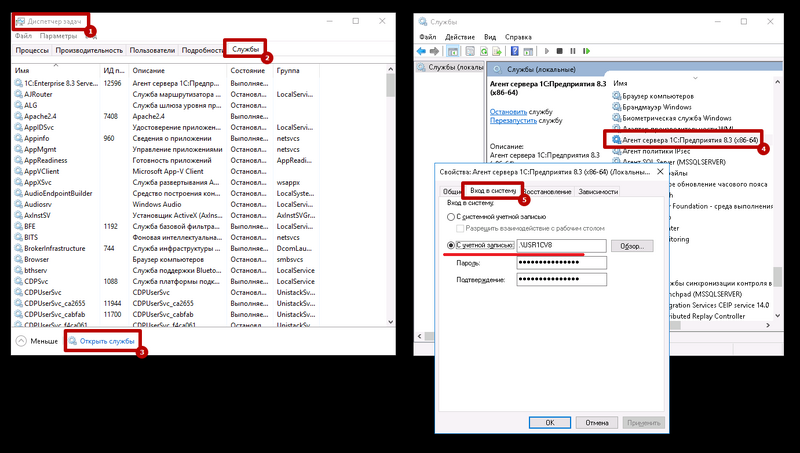
Task: Select 'Агент политики IPsec' in Services list
Action: click(652, 151)
